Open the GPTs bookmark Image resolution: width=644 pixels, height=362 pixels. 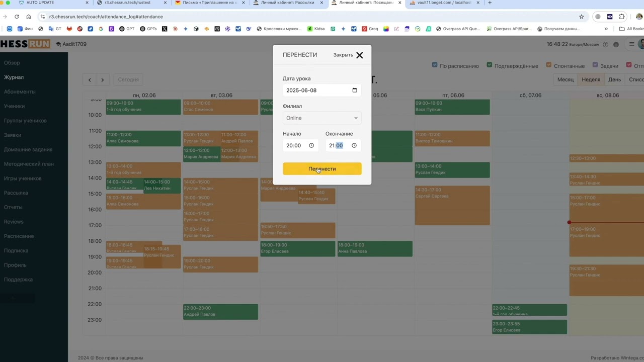click(x=148, y=29)
